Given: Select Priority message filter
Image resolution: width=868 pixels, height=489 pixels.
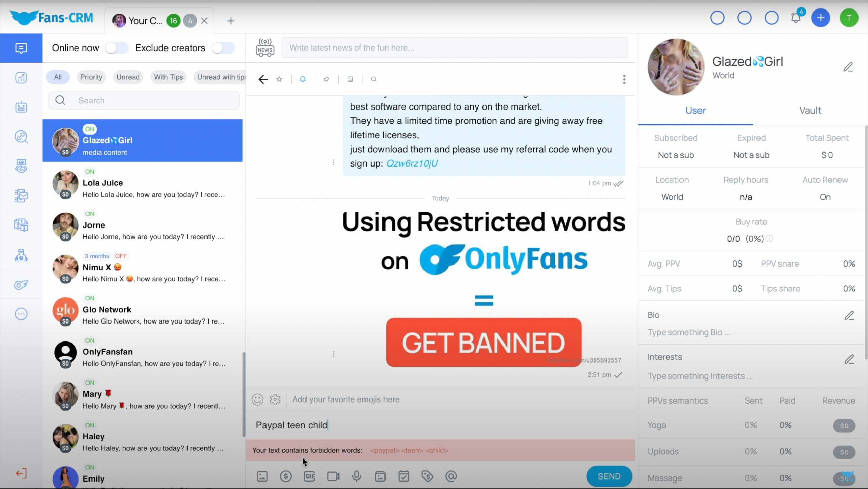Looking at the screenshot, I should 91,76.
